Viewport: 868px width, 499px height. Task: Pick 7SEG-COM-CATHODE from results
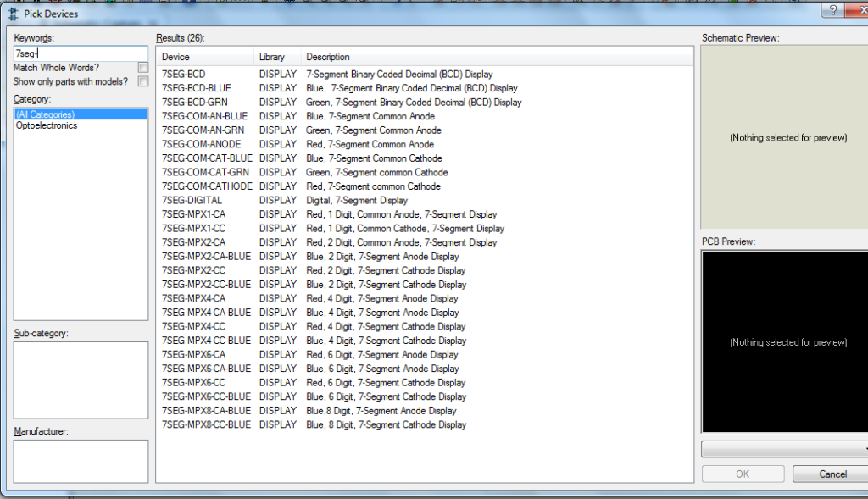coord(207,186)
